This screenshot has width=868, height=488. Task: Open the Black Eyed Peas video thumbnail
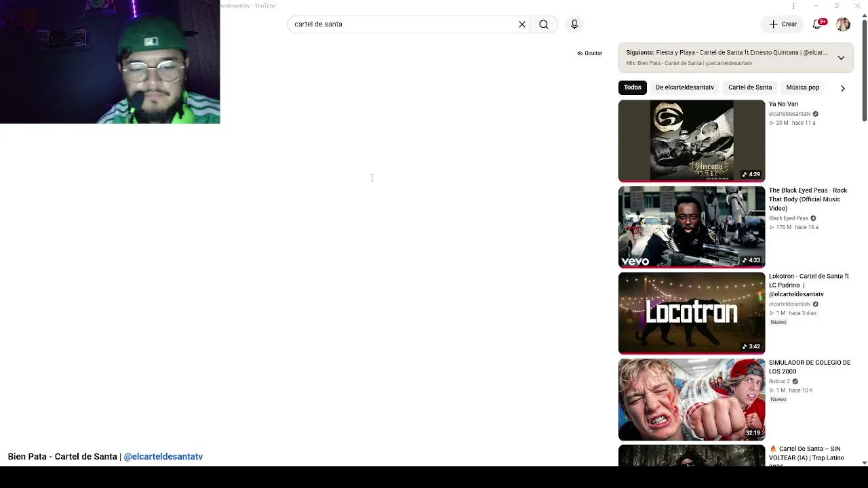(692, 227)
